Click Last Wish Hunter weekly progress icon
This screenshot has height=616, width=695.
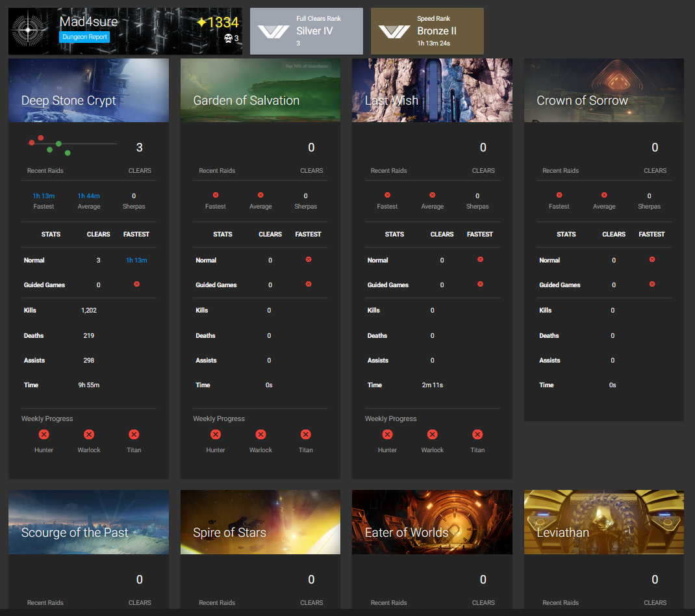(387, 435)
